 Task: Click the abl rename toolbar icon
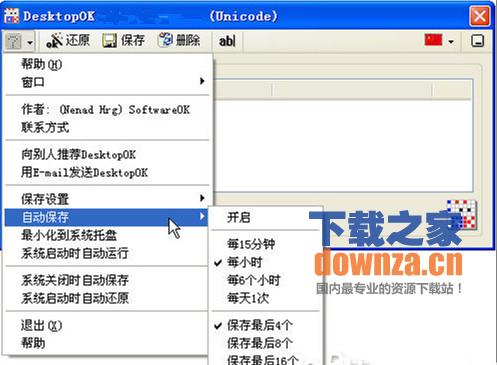227,41
